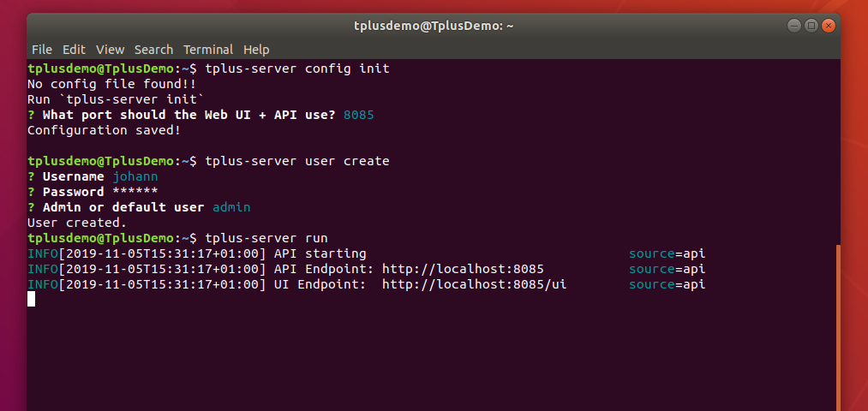
Task: Click the window title tplusdemo@TplusDemo
Action: (x=434, y=26)
